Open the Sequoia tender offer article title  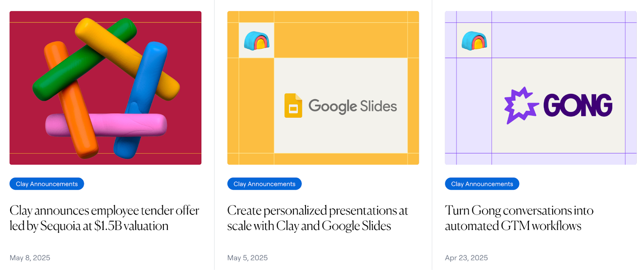(104, 218)
